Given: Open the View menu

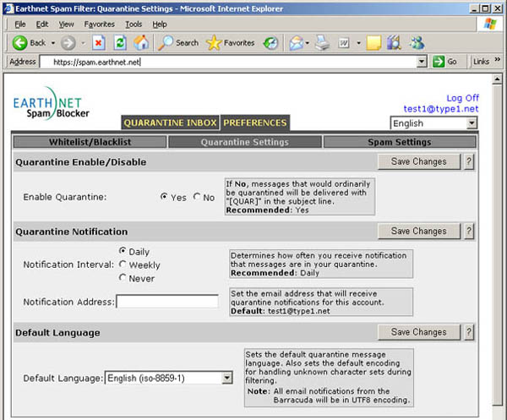Looking at the screenshot, I should pyautogui.click(x=66, y=25).
